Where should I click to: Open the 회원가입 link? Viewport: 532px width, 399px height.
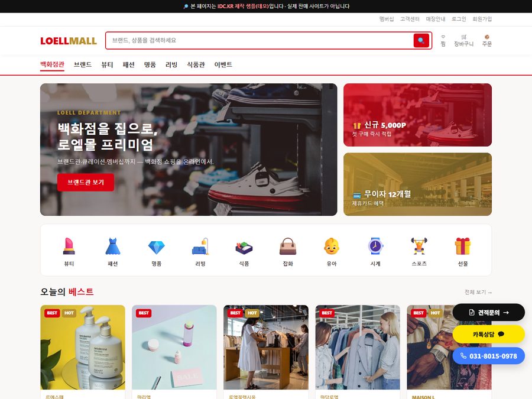point(482,19)
